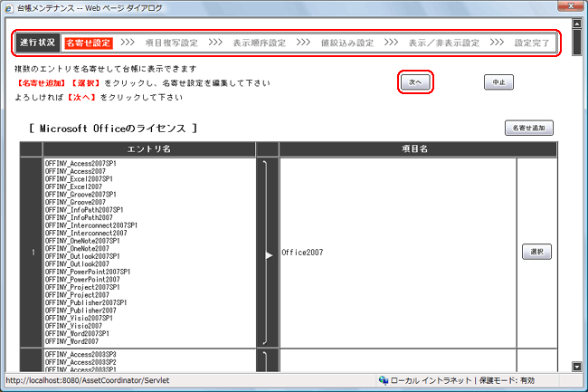Select entry OFFINV_OneNote2007

[77, 249]
